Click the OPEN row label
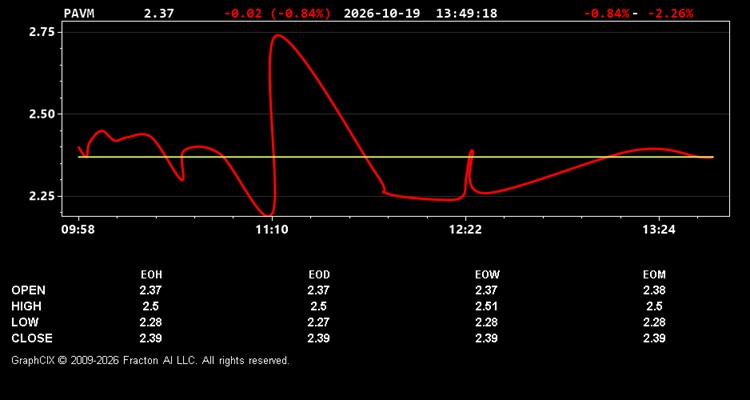This screenshot has height=400, width=750. [29, 290]
